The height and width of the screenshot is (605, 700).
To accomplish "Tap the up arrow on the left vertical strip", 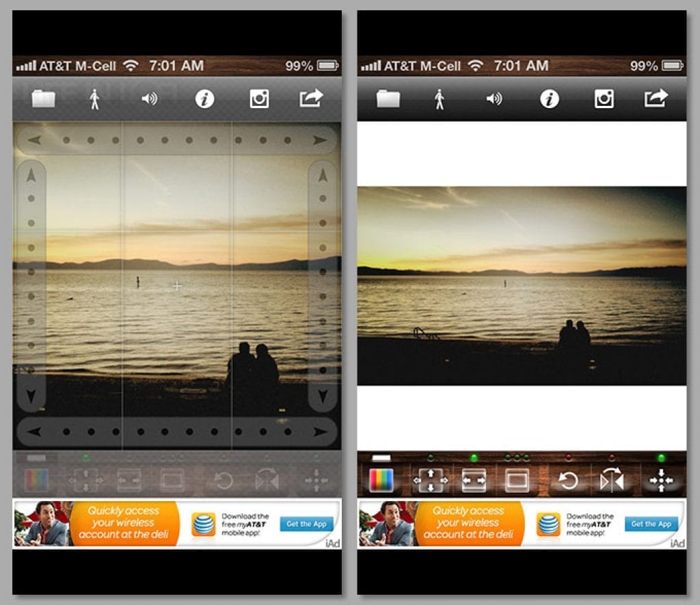I will click(31, 175).
